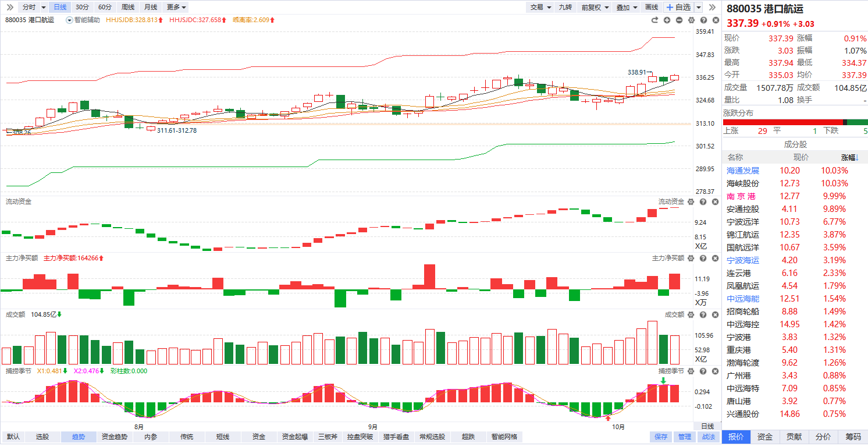The width and height of the screenshot is (868, 446).
Task: Select the 资金趋势 indicator tab
Action: [114, 437]
